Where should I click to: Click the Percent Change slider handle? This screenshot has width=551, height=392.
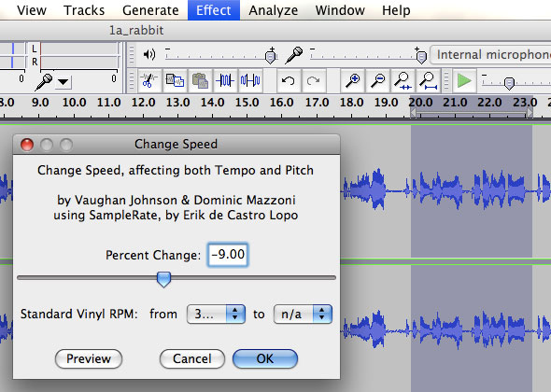pos(163,279)
